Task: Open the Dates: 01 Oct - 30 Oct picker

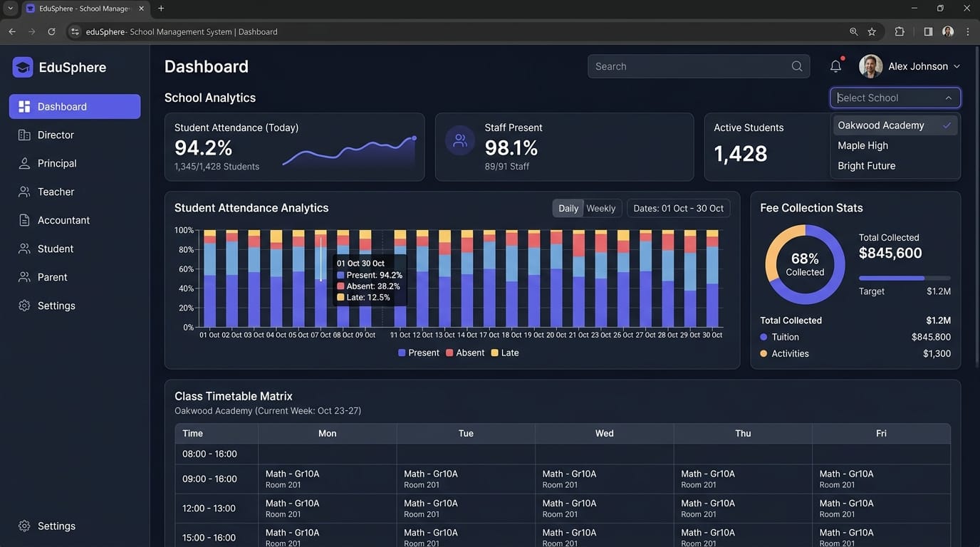Action: pos(678,208)
